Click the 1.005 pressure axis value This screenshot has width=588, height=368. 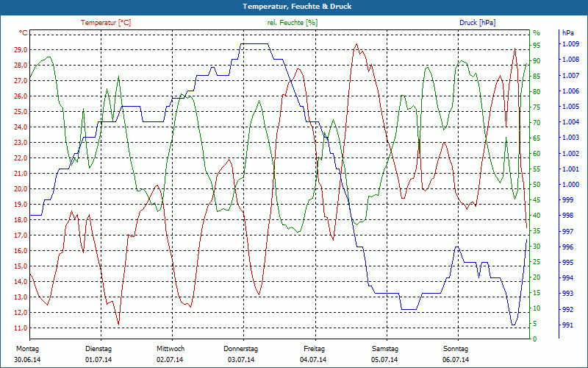click(570, 107)
